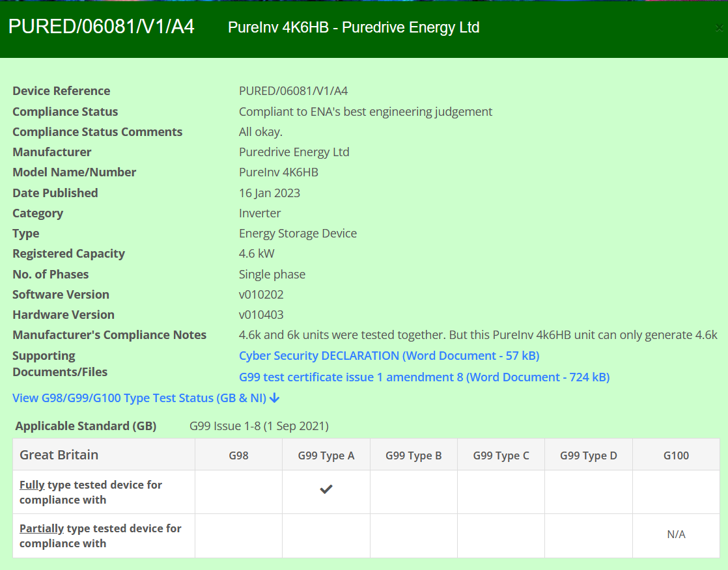Open the Cyber Security DECLARATION Word document
The width and height of the screenshot is (728, 570).
pyautogui.click(x=389, y=356)
